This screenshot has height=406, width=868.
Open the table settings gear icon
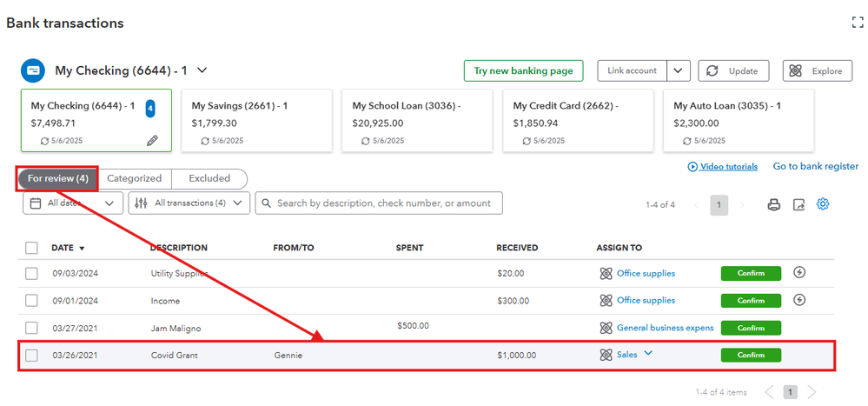(x=823, y=204)
